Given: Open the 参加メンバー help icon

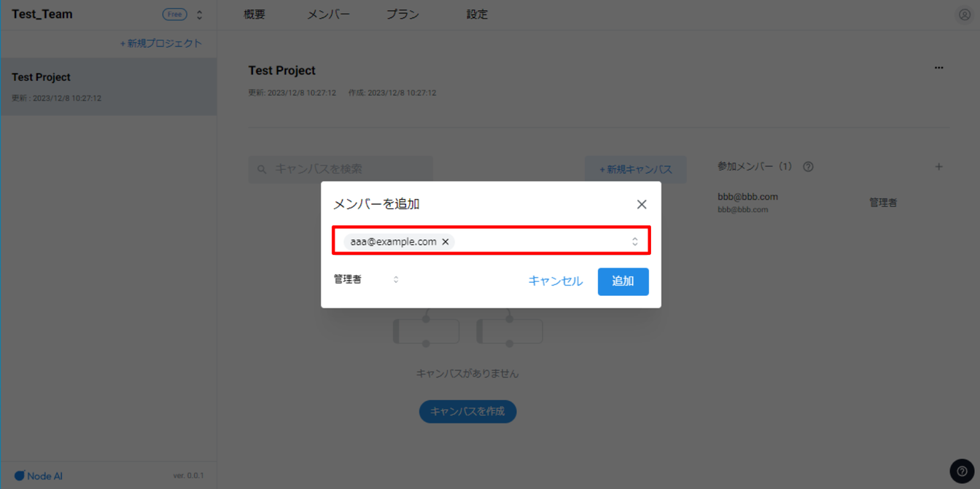Looking at the screenshot, I should [808, 167].
